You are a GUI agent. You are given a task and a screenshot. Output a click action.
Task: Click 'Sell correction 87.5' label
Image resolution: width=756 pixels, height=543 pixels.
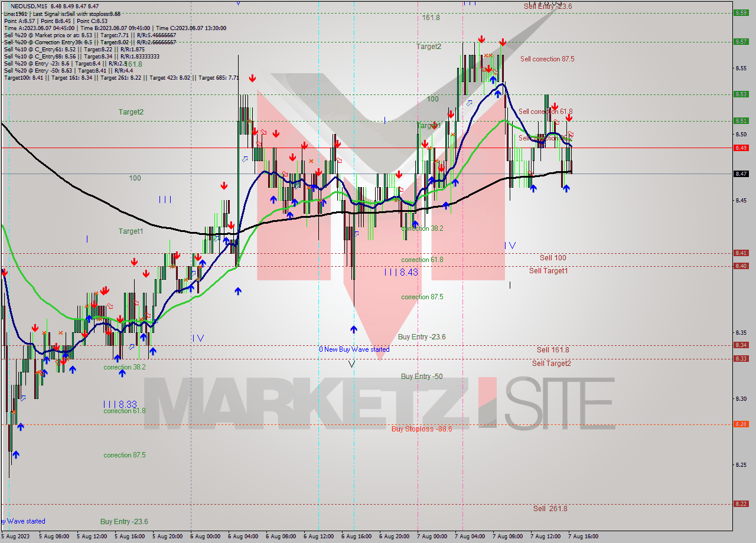tap(547, 59)
